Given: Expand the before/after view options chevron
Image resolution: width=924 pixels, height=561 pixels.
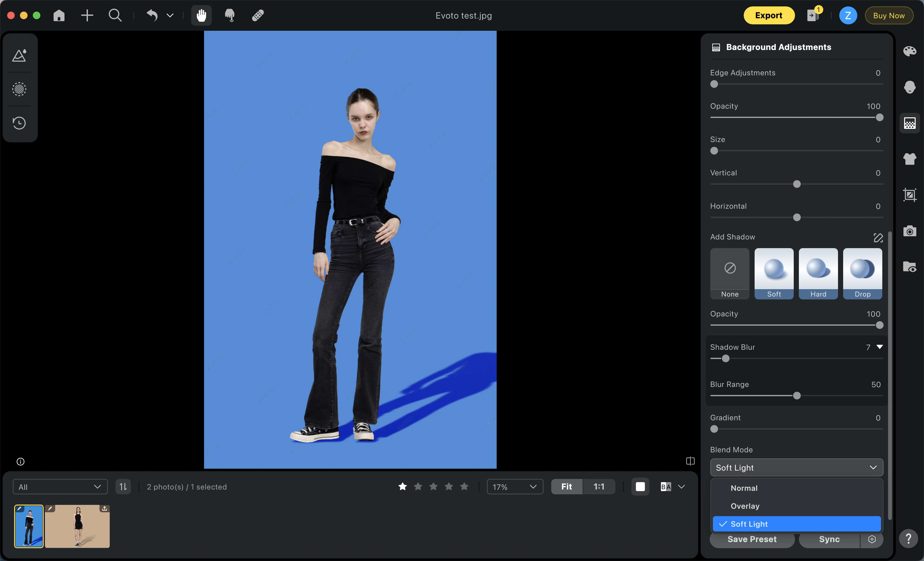Looking at the screenshot, I should coord(682,487).
